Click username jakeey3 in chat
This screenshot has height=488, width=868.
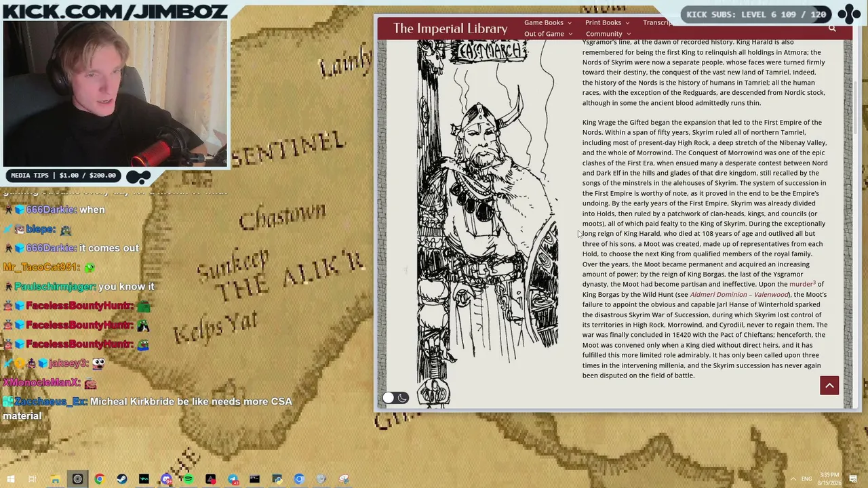point(68,364)
